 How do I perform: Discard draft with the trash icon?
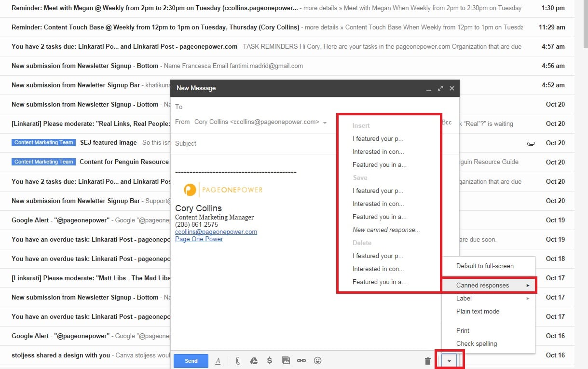[427, 361]
